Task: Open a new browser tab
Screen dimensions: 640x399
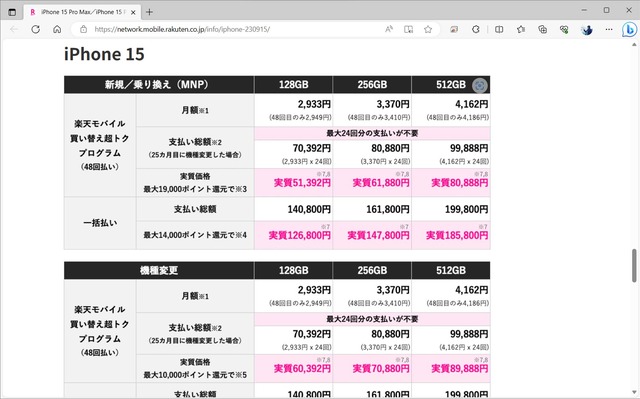Action: pos(149,12)
